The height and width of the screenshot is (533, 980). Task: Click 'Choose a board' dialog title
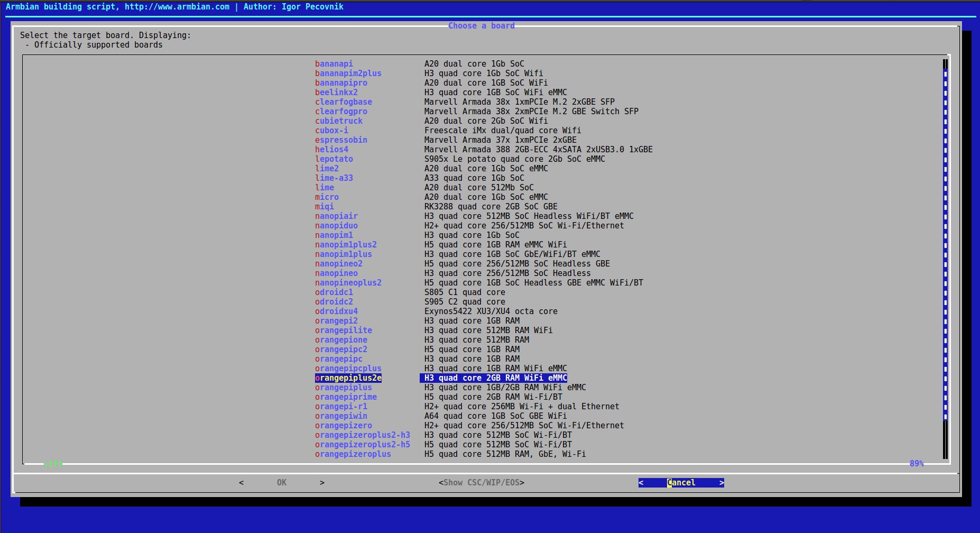click(x=482, y=26)
